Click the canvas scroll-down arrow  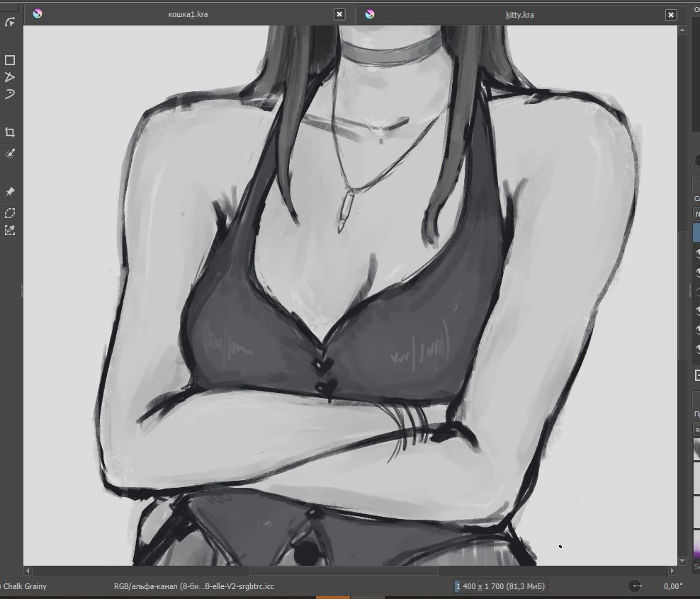pyautogui.click(x=682, y=561)
